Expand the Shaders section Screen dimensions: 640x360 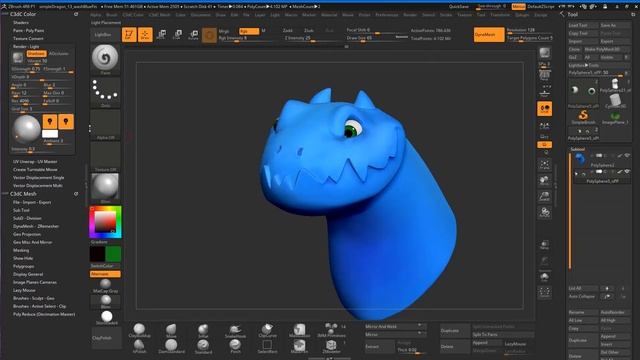(21, 23)
